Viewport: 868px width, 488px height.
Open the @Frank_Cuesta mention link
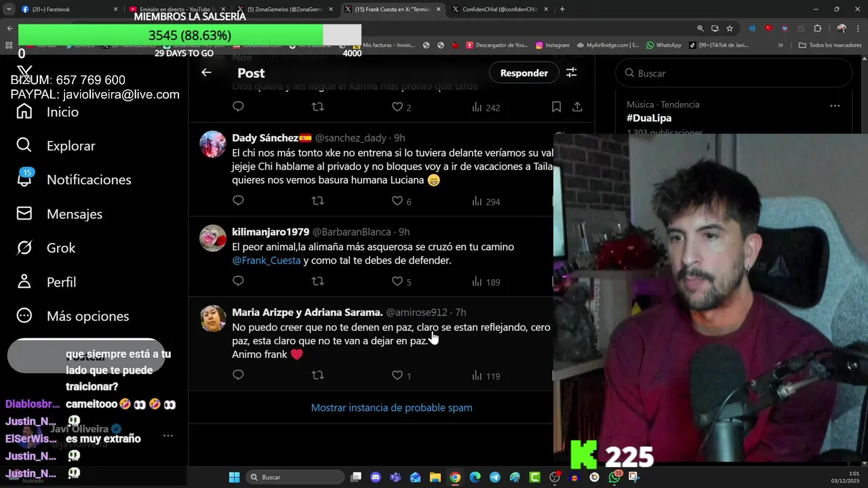pyautogui.click(x=266, y=260)
